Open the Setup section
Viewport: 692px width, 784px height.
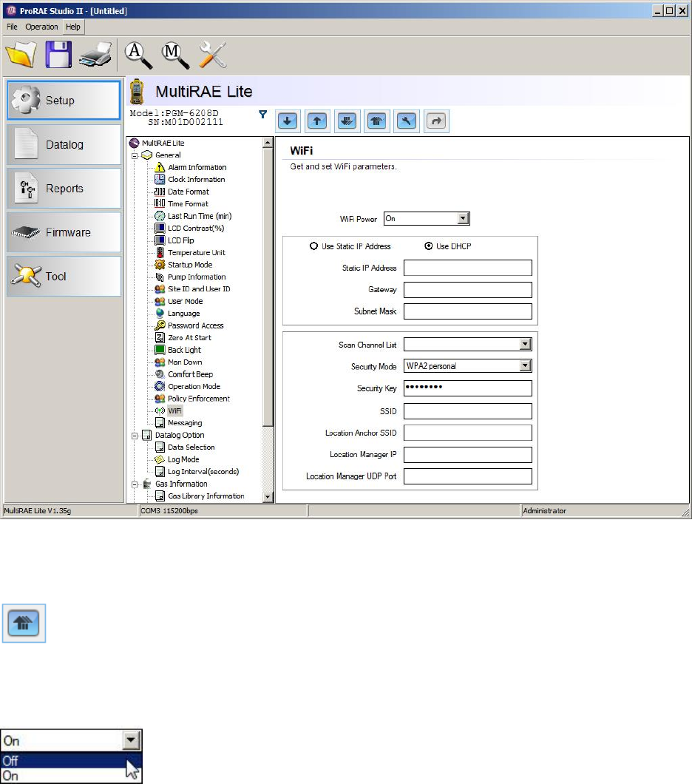point(64,100)
